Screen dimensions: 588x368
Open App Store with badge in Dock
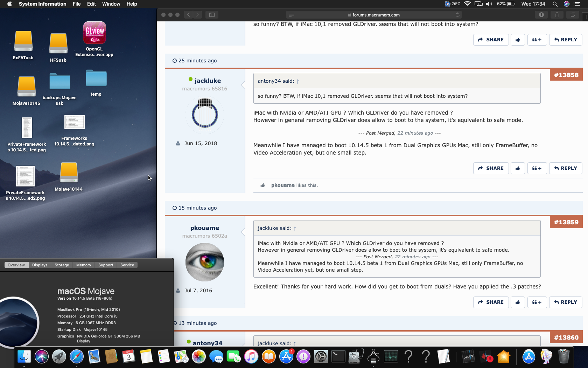pyautogui.click(x=286, y=357)
